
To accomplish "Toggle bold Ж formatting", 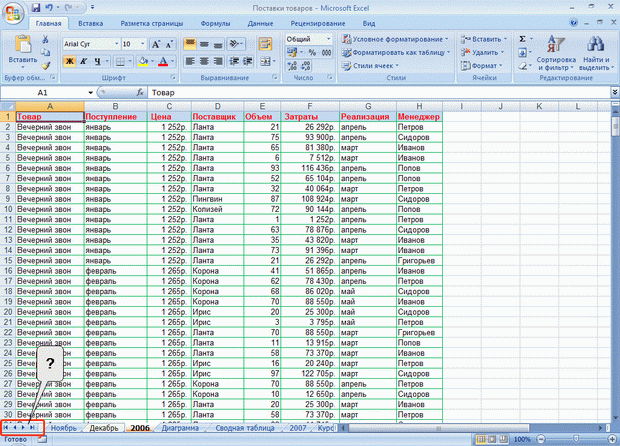I will (70, 61).
